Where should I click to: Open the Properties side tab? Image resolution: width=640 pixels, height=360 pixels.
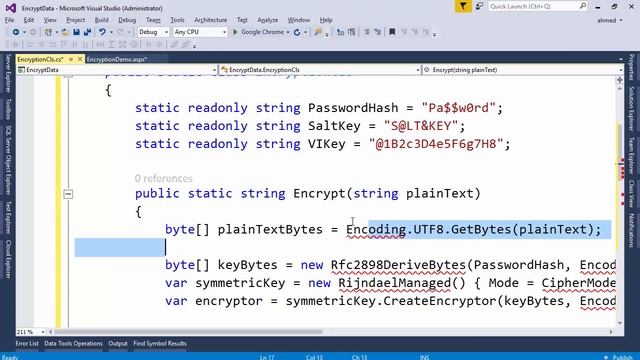(x=631, y=68)
